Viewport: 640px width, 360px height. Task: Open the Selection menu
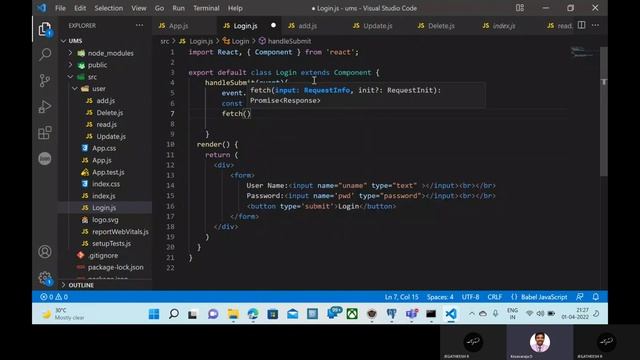point(109,8)
